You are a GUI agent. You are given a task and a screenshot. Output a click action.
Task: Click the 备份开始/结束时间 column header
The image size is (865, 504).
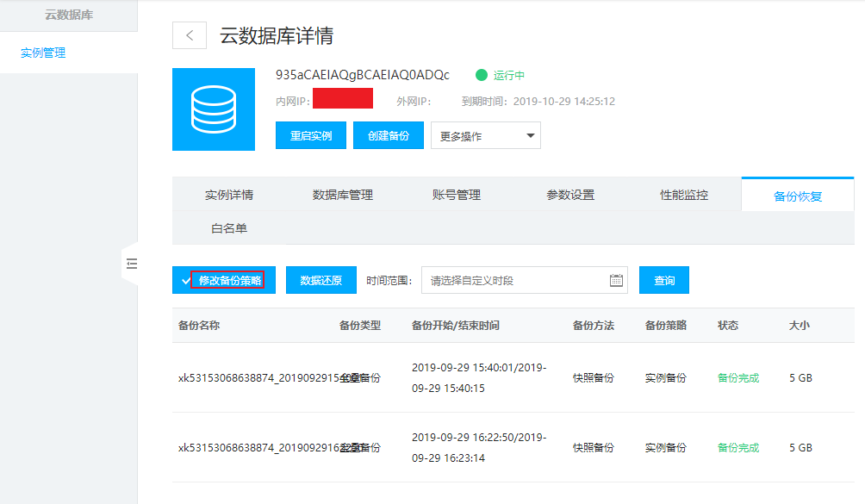point(456,326)
